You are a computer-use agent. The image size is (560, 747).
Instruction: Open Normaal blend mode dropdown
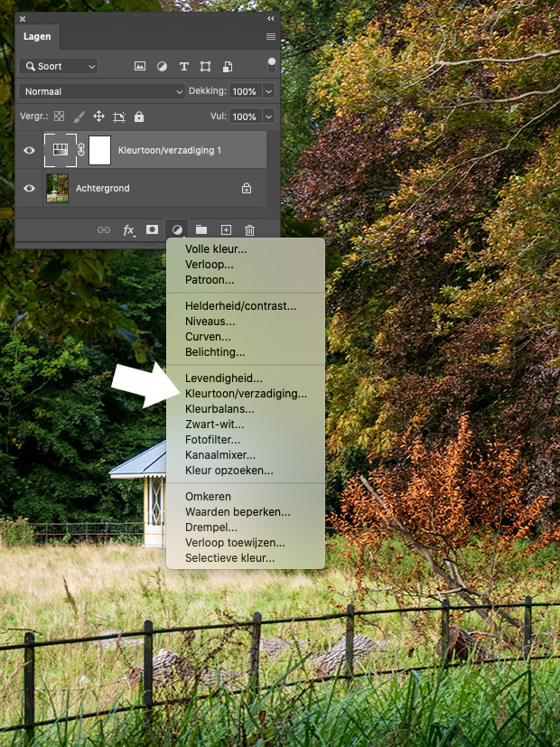[x=101, y=91]
